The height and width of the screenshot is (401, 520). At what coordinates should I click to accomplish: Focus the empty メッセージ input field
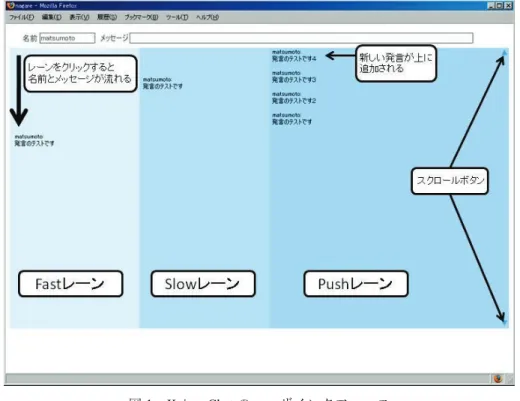coord(301,38)
